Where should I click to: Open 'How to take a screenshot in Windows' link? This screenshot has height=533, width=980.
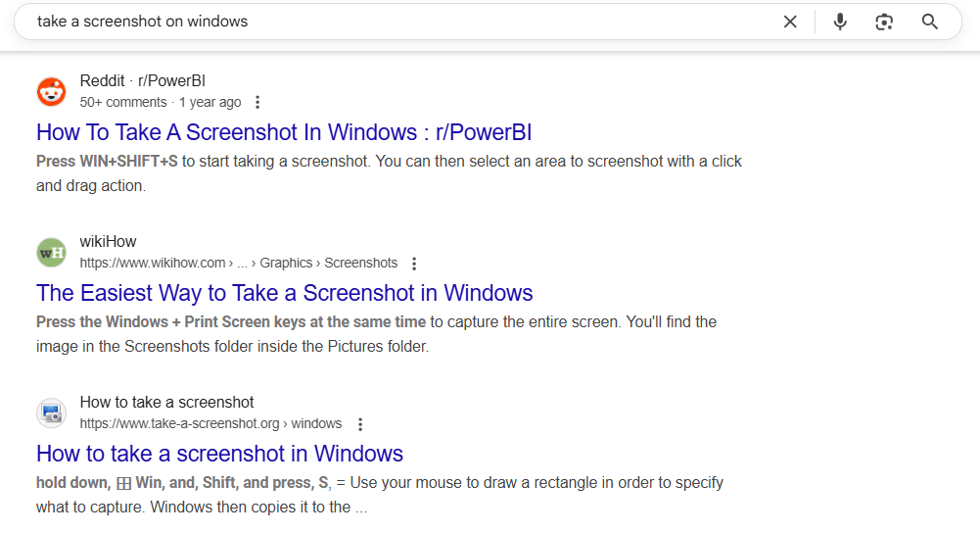pos(219,454)
